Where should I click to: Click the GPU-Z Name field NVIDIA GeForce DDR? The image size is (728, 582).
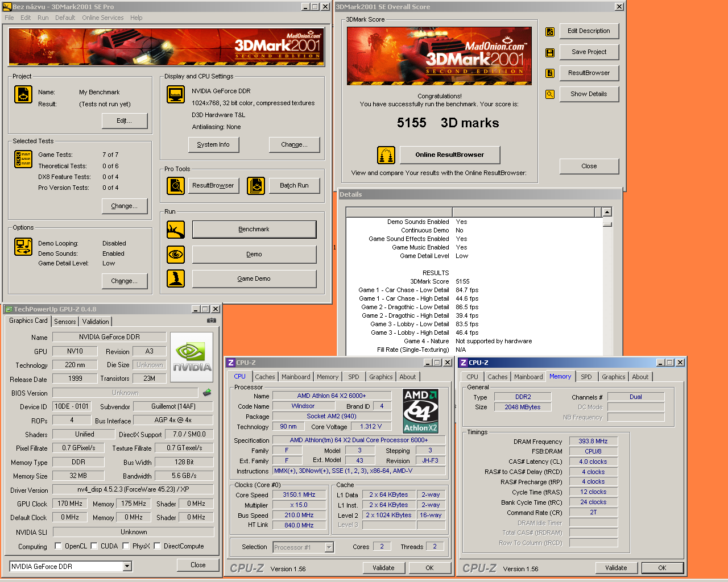(x=109, y=337)
